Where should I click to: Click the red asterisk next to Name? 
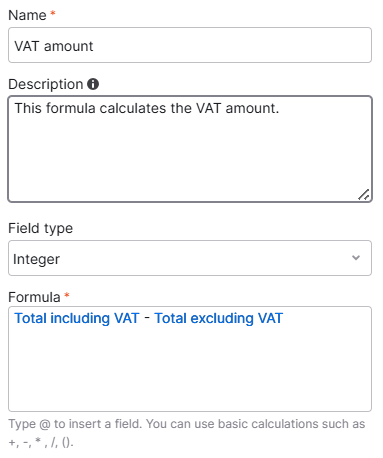point(52,13)
